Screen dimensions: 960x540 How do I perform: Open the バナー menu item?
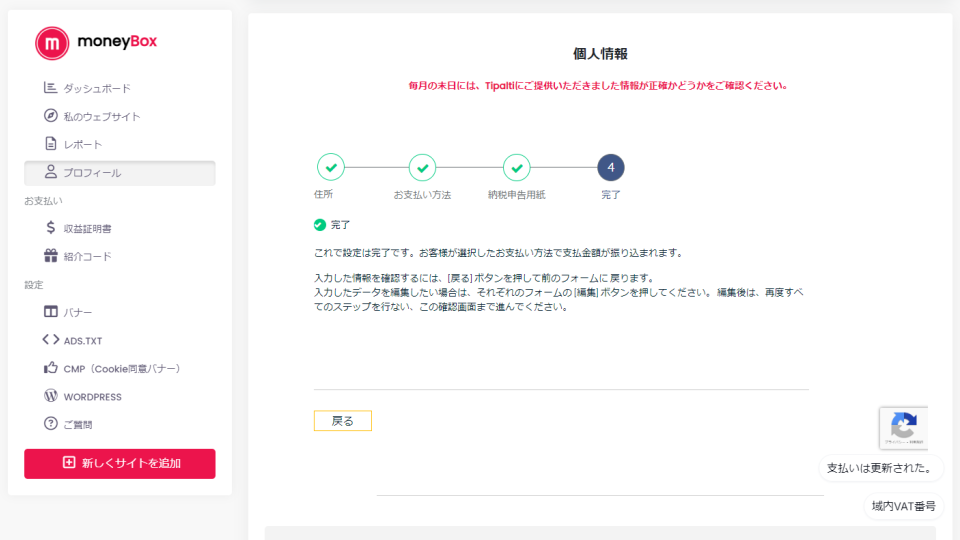(x=78, y=313)
